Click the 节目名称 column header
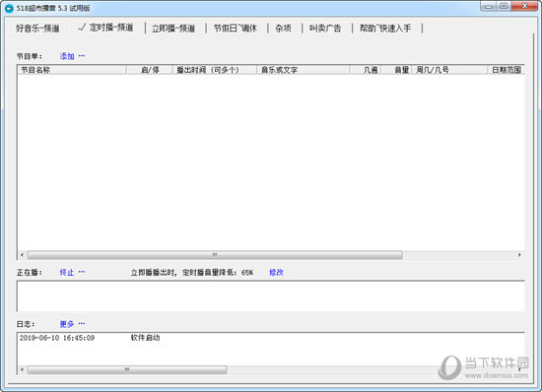The height and width of the screenshot is (392, 542). [x=72, y=70]
